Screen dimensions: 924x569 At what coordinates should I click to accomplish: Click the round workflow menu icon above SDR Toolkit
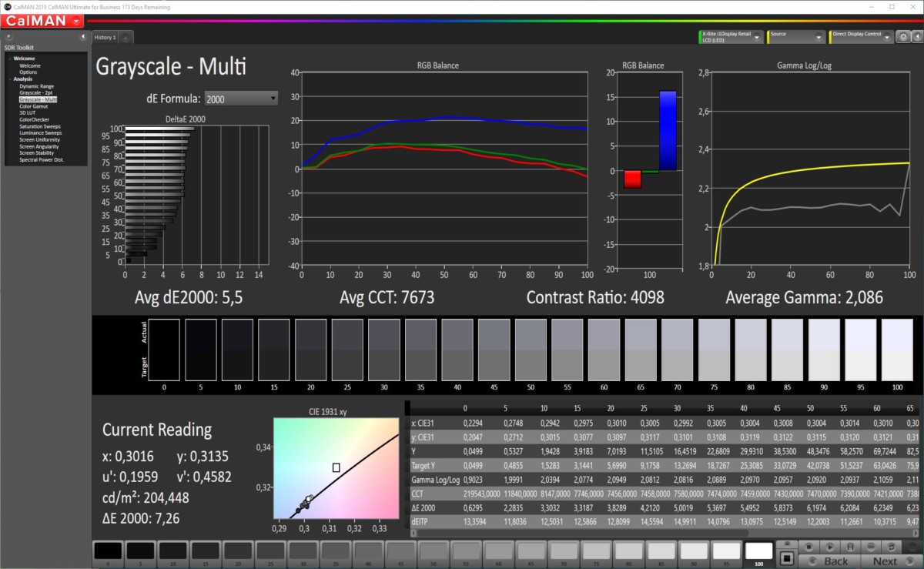8,36
